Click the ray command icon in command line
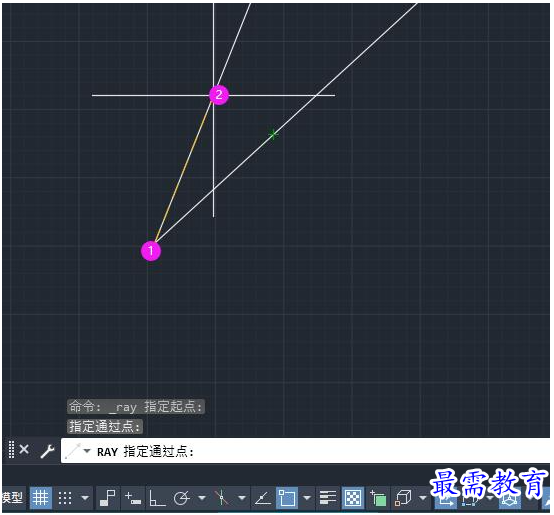 coord(73,451)
